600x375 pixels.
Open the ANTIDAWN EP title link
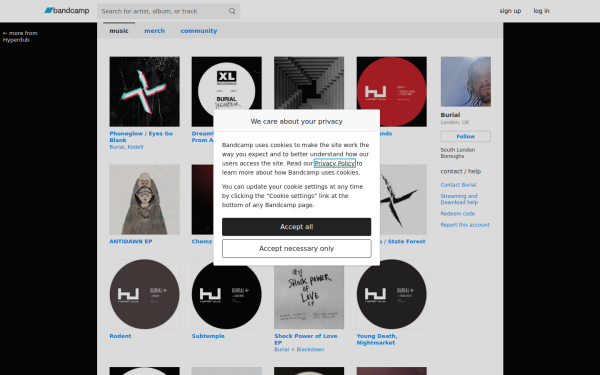click(131, 241)
